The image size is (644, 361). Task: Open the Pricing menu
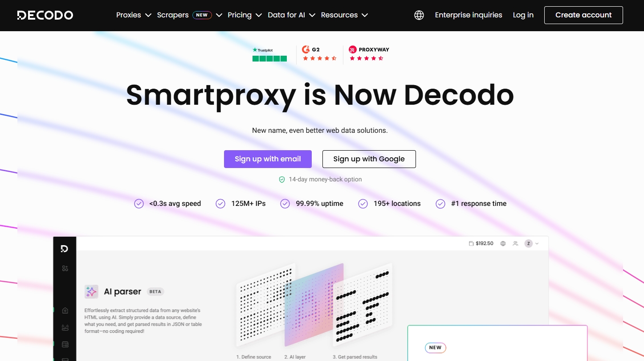click(x=240, y=15)
